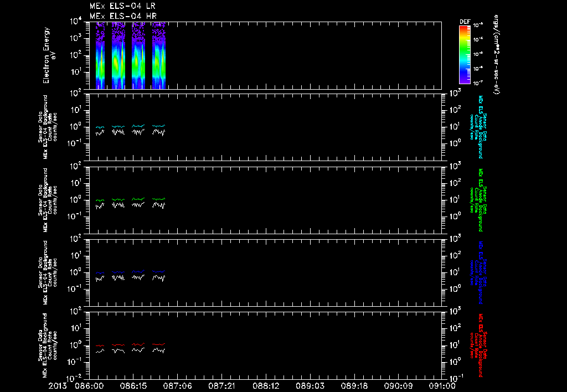
Task: Click the green background count rate trace
Action: [131, 199]
